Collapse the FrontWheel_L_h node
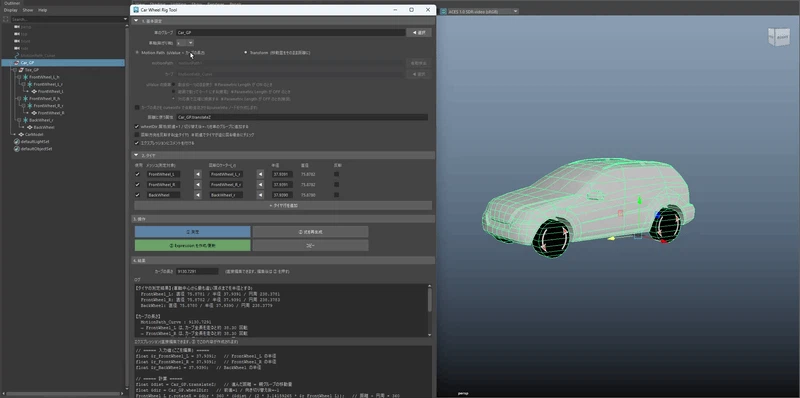The width and height of the screenshot is (800, 398). (20, 77)
